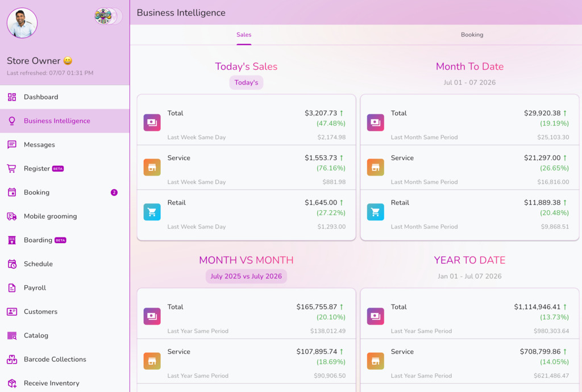Screen dimensions: 582x392
Task: Open Barcode Collections from the sidebar
Action: tap(65, 360)
